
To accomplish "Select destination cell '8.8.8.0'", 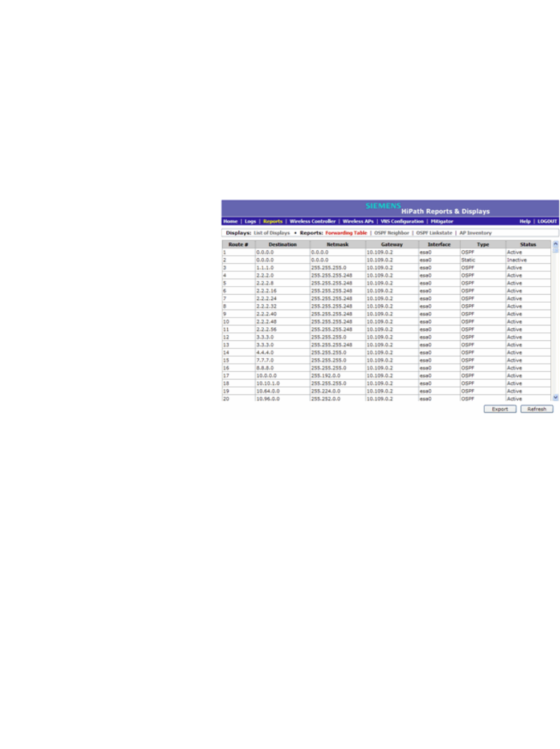I will (283, 368).
